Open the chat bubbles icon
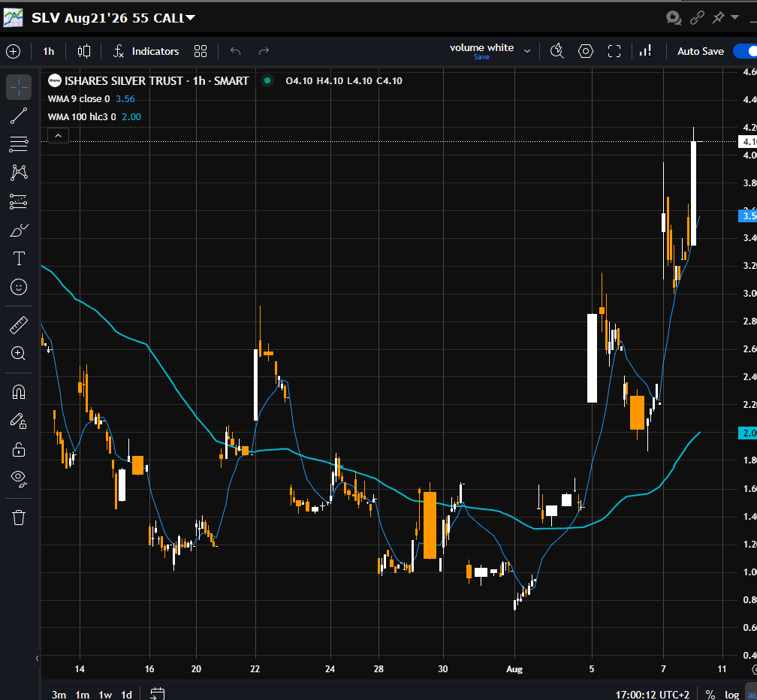757x700 pixels. (674, 18)
